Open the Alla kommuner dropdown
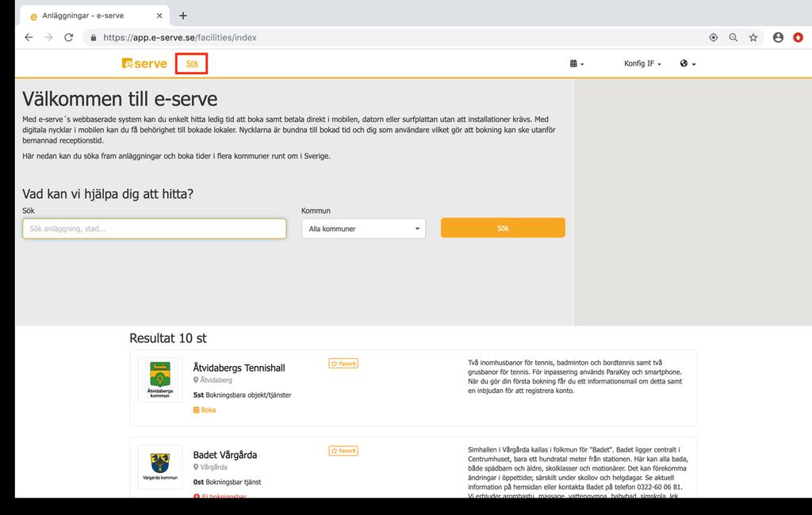This screenshot has width=812, height=515. pyautogui.click(x=363, y=229)
